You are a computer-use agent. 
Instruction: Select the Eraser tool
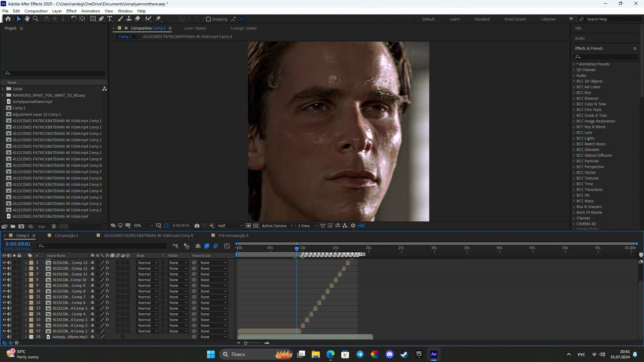[137, 19]
